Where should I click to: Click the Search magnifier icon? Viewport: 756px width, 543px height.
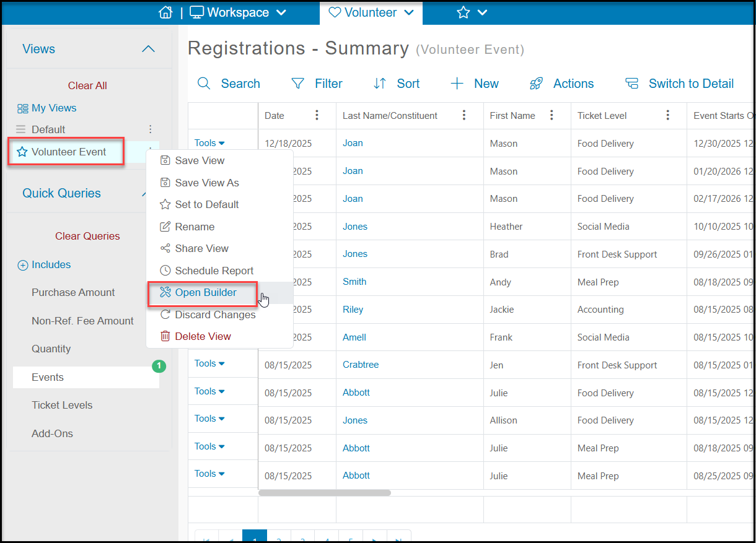[204, 84]
